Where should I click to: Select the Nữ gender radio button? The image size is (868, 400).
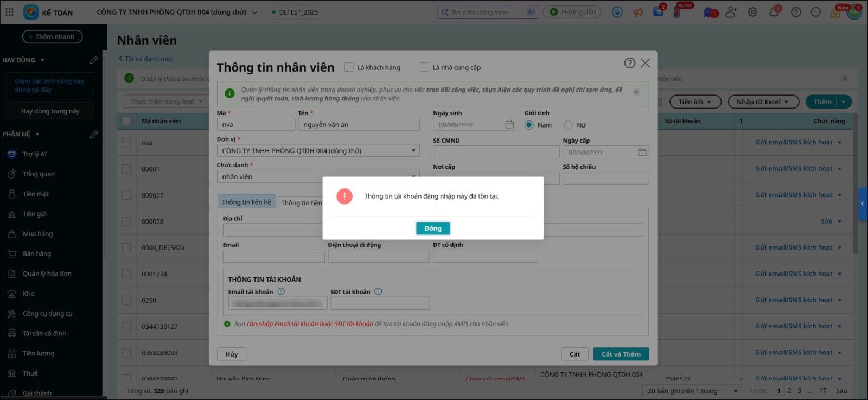(568, 125)
